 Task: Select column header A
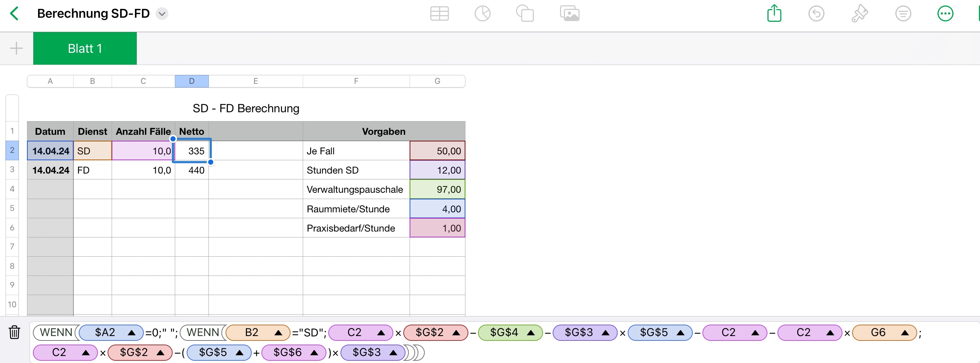[x=50, y=81]
